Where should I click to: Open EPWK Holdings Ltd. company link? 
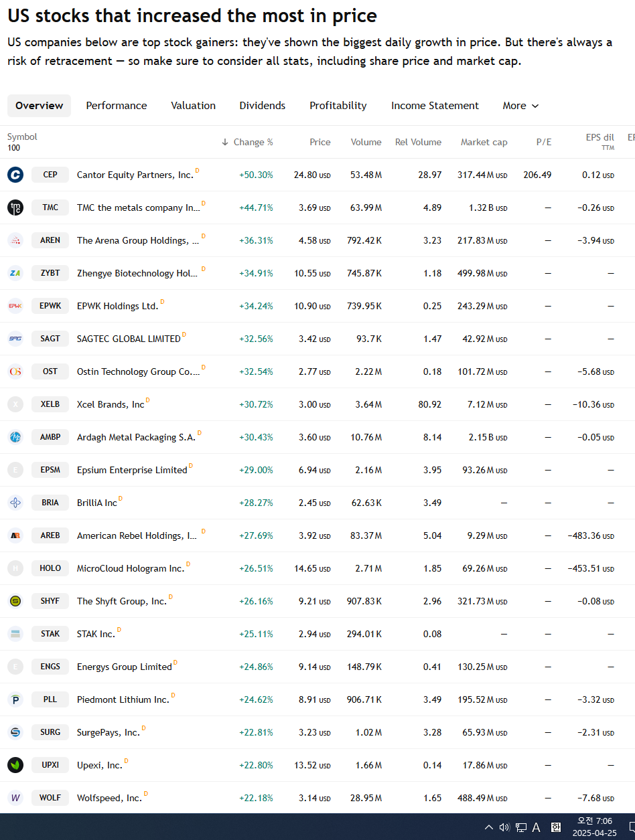[117, 306]
